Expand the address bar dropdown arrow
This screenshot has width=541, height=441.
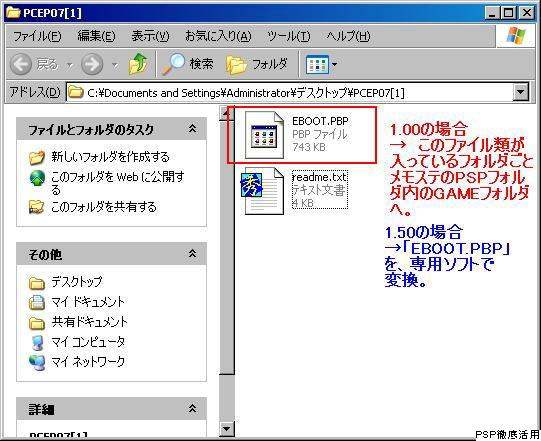point(520,92)
